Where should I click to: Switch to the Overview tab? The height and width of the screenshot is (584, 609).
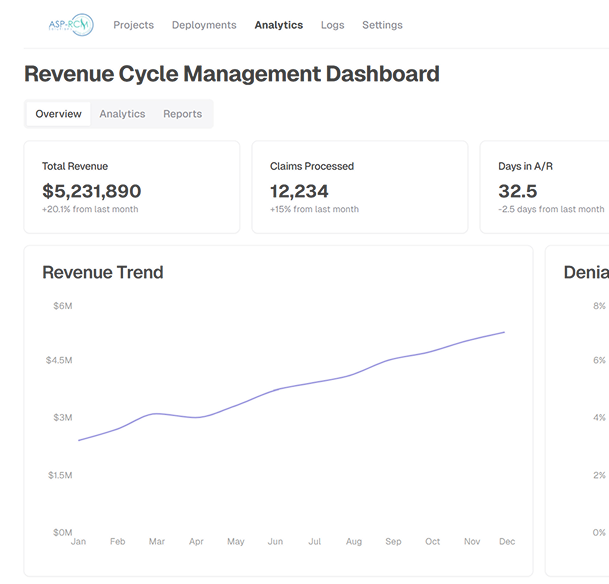[58, 114]
